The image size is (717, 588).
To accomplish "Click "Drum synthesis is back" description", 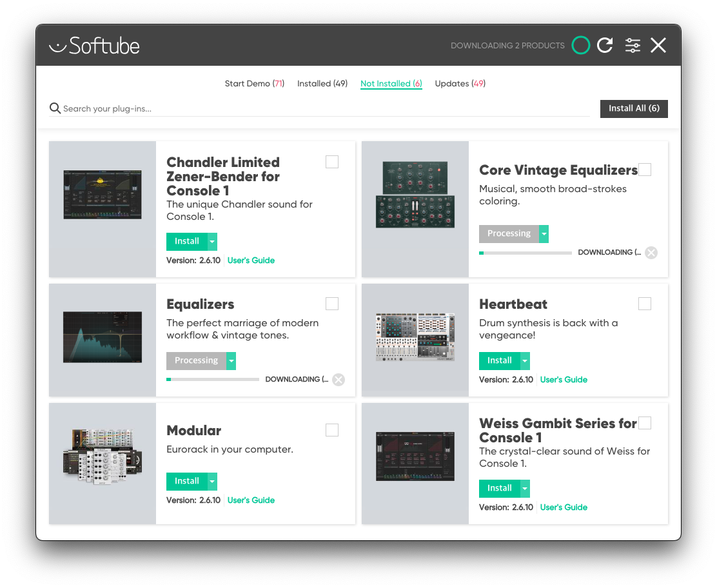I will pyautogui.click(x=548, y=329).
